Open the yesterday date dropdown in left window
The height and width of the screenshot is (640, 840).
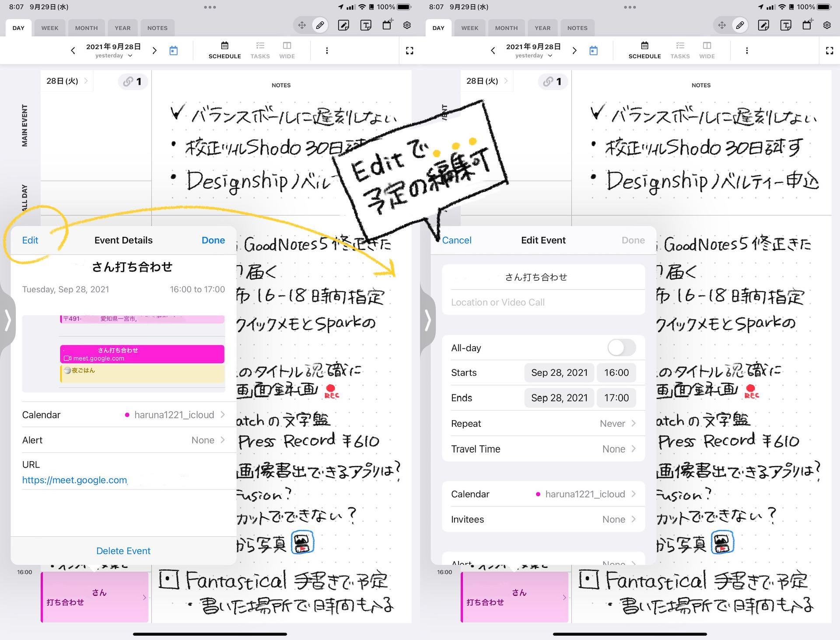[114, 56]
